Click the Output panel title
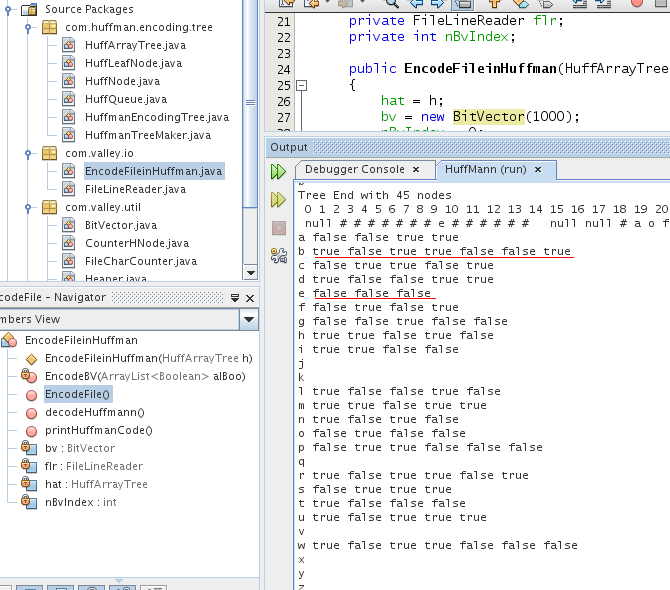The image size is (670, 590). pos(288,147)
